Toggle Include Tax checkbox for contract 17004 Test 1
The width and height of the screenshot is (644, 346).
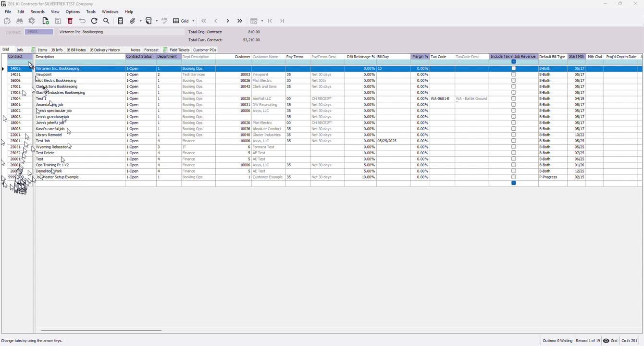(x=514, y=99)
